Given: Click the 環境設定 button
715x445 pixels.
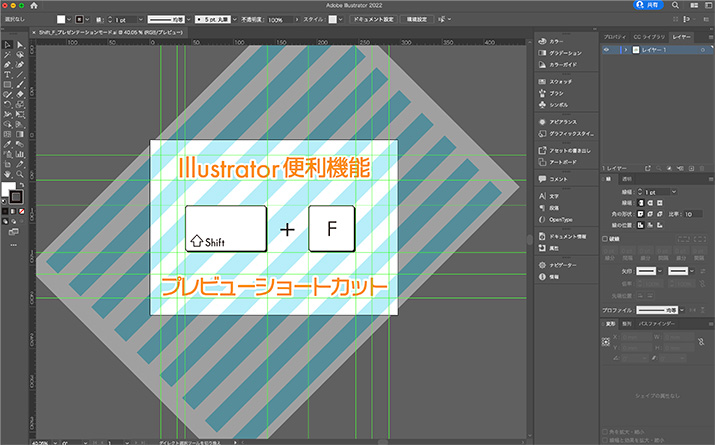Looking at the screenshot, I should pos(417,19).
